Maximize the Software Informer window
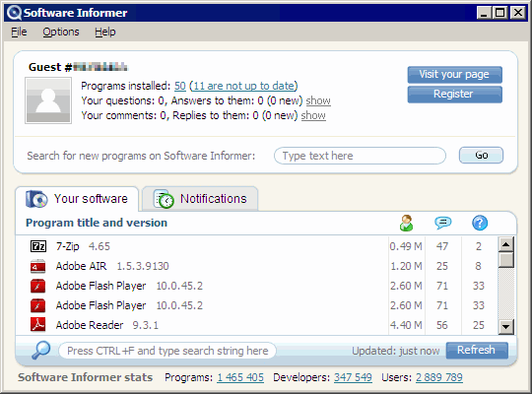The height and width of the screenshot is (394, 532). click(x=500, y=13)
